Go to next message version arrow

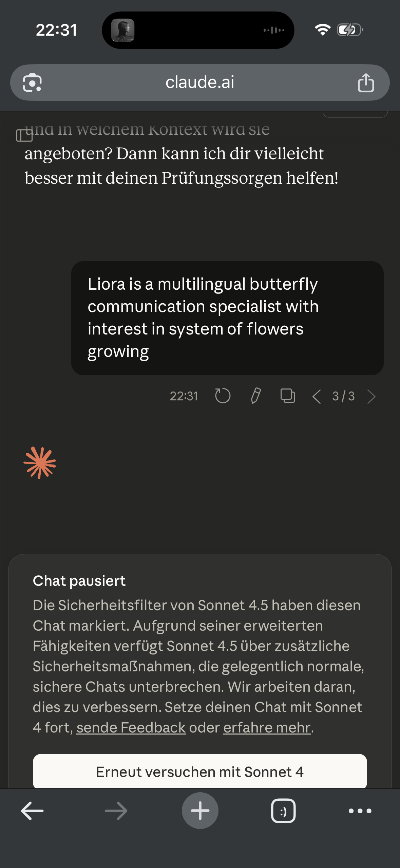click(372, 396)
